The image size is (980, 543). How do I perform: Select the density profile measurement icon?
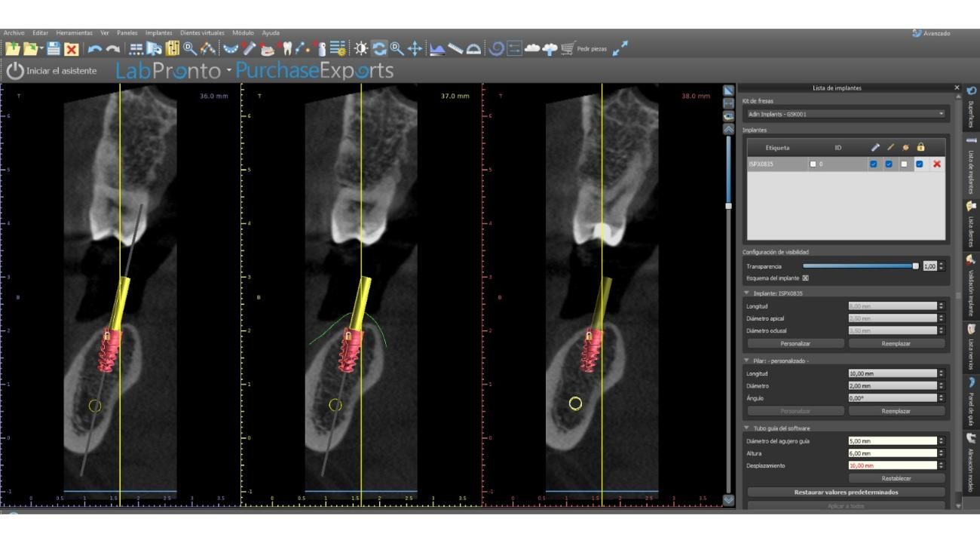pyautogui.click(x=438, y=49)
